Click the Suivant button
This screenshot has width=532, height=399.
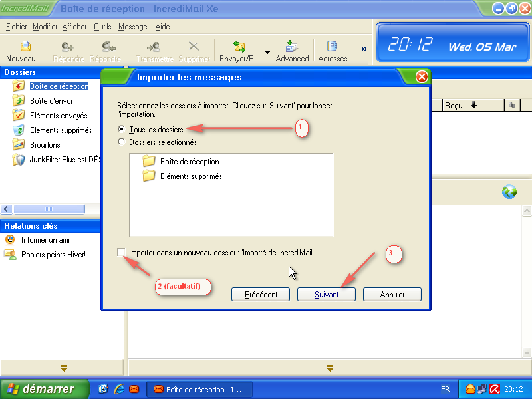[327, 294]
